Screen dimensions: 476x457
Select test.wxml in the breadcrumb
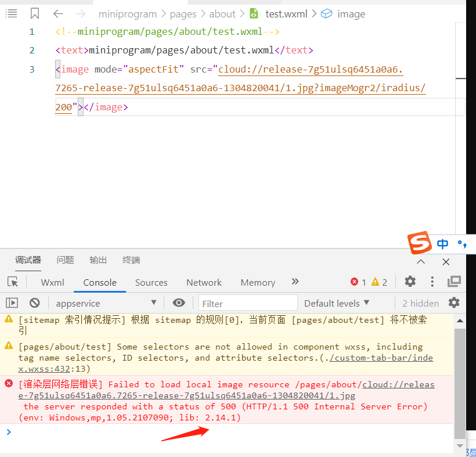tap(286, 14)
